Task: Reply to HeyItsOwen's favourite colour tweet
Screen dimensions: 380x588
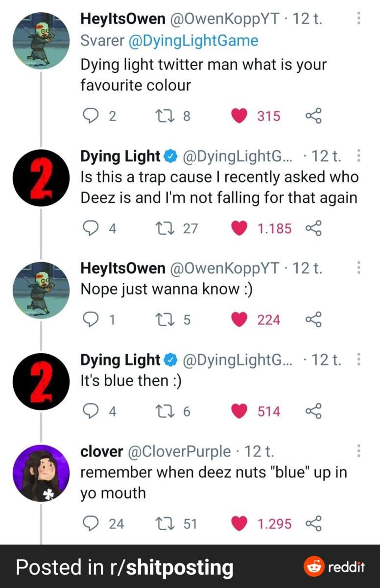Action: click(90, 116)
